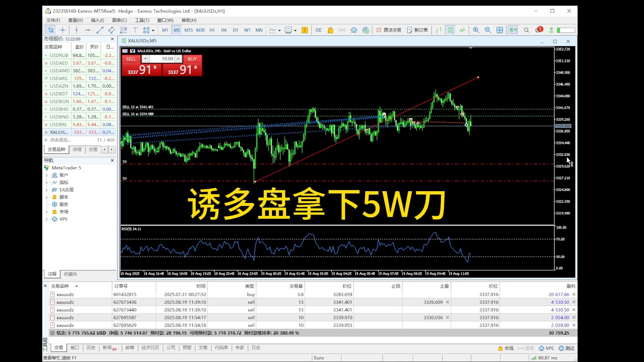This screenshot has width=644, height=362.
Task: Switch timeframe to D1
Action: click(x=235, y=30)
